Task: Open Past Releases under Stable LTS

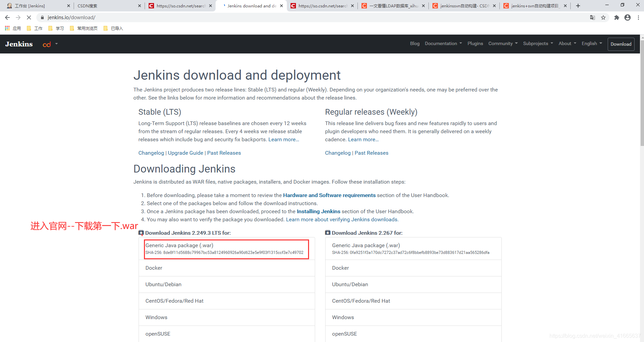Action: [x=224, y=153]
